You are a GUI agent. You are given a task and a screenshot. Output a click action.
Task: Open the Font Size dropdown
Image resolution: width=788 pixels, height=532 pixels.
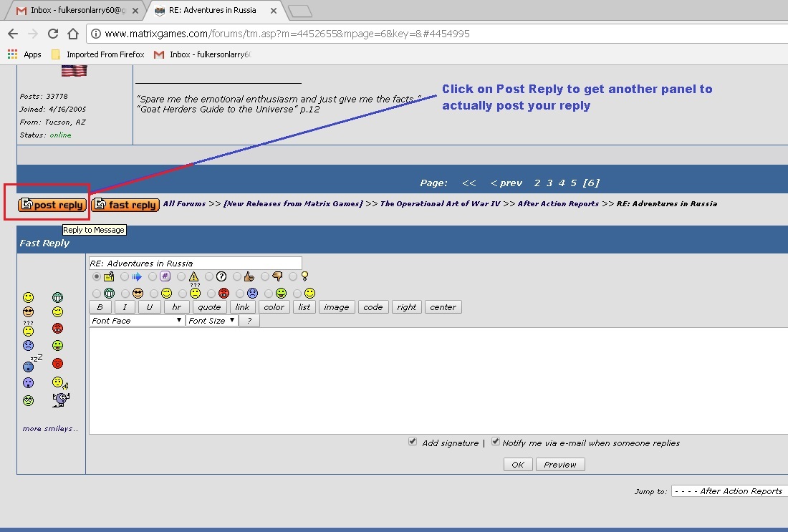point(211,321)
